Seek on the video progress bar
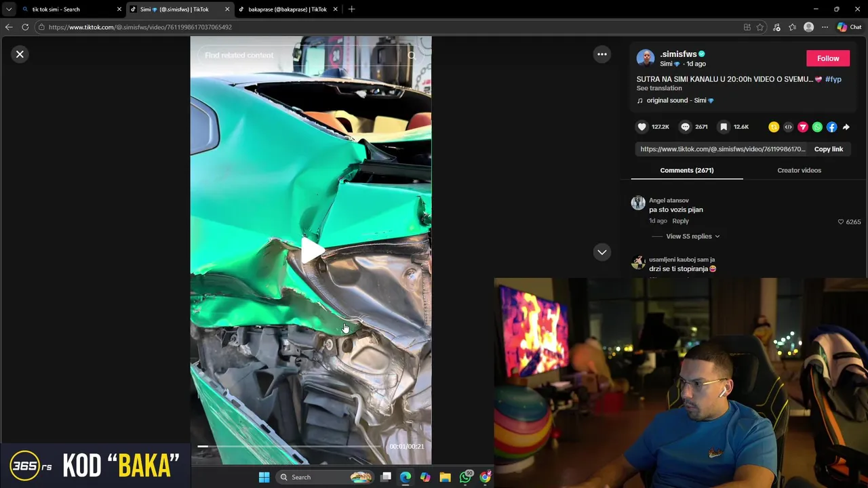Viewport: 868px width, 488px height. (291, 446)
